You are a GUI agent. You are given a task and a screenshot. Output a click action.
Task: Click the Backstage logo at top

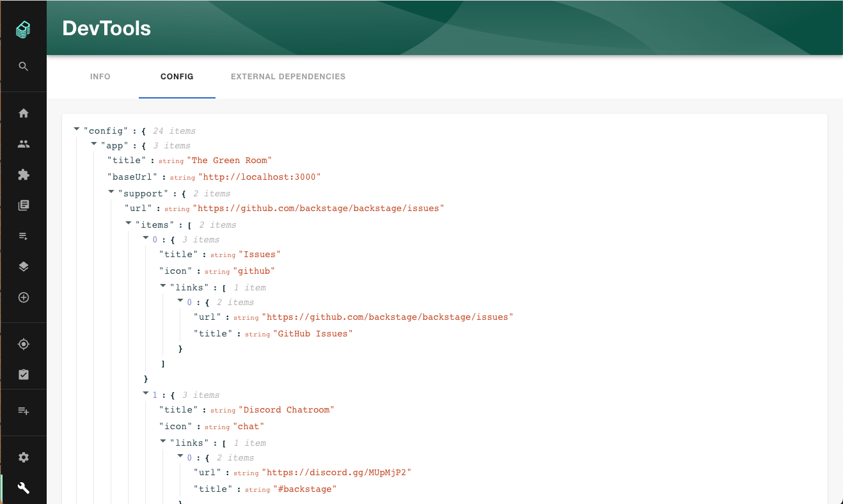[x=24, y=29]
